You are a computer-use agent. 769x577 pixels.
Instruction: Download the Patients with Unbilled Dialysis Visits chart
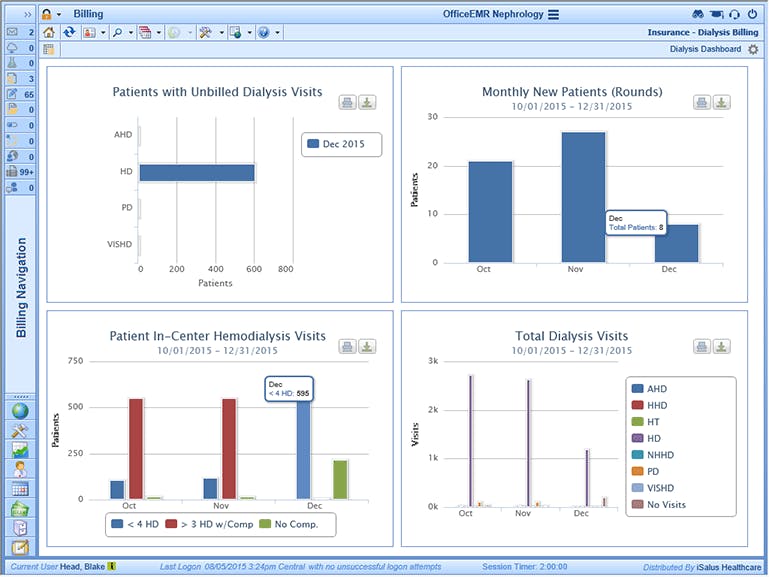pos(367,102)
